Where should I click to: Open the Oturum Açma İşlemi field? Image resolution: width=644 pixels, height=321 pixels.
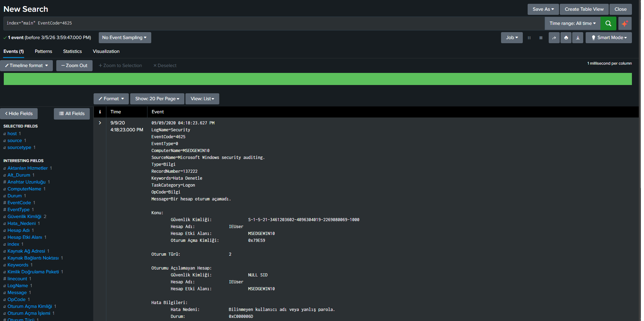(x=29, y=313)
